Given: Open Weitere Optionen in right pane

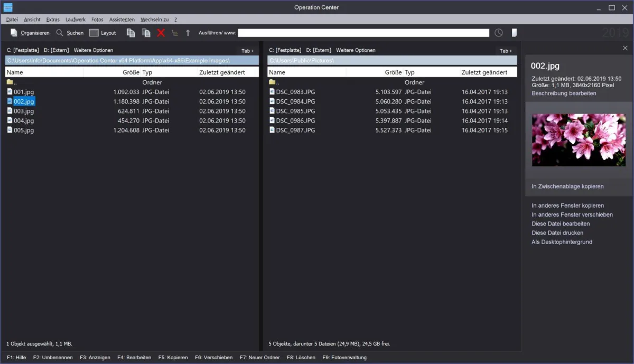Looking at the screenshot, I should (x=356, y=50).
